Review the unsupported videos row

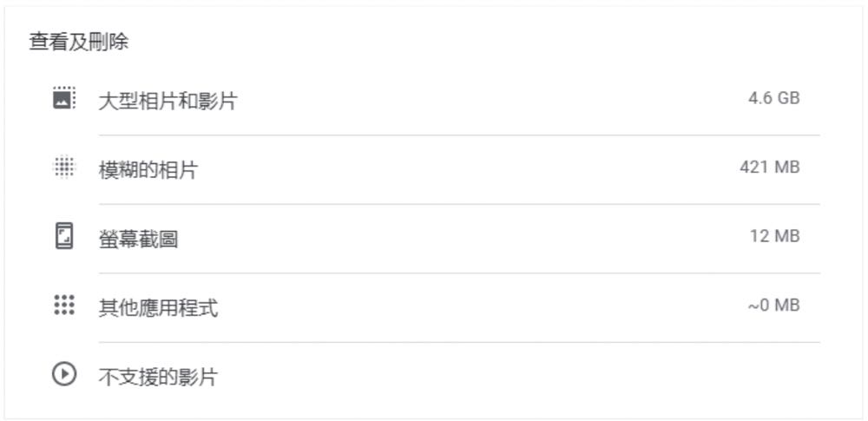coord(434,377)
